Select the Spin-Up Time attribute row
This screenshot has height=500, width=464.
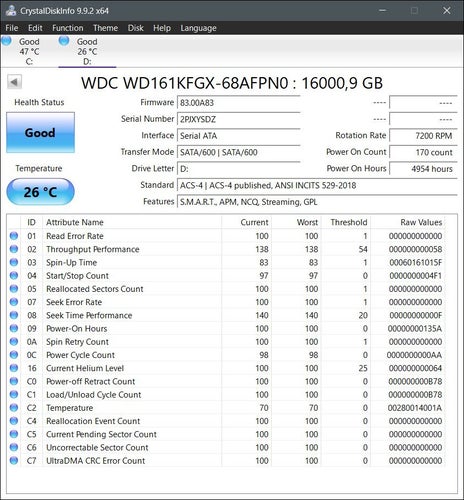tap(226, 262)
